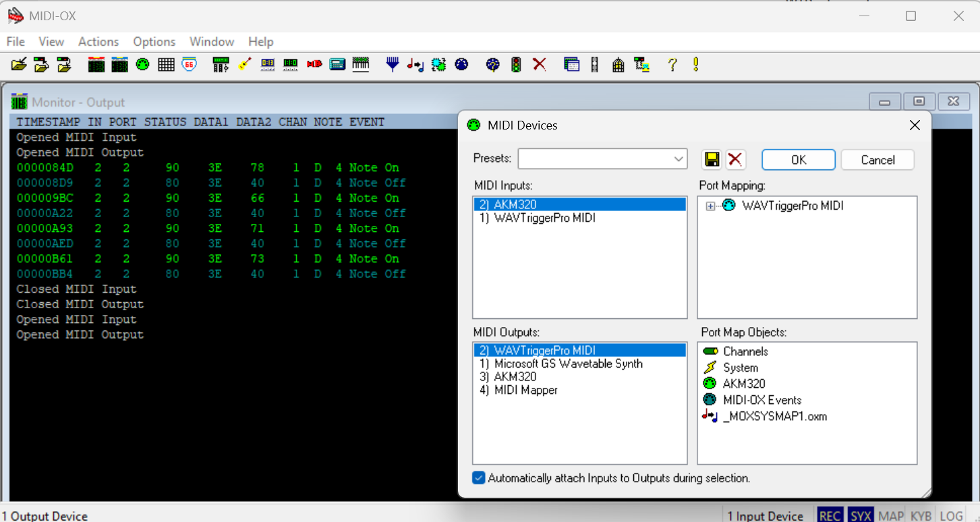Click the 1 Output Device status bar entry
The image size is (980, 522).
pos(45,516)
